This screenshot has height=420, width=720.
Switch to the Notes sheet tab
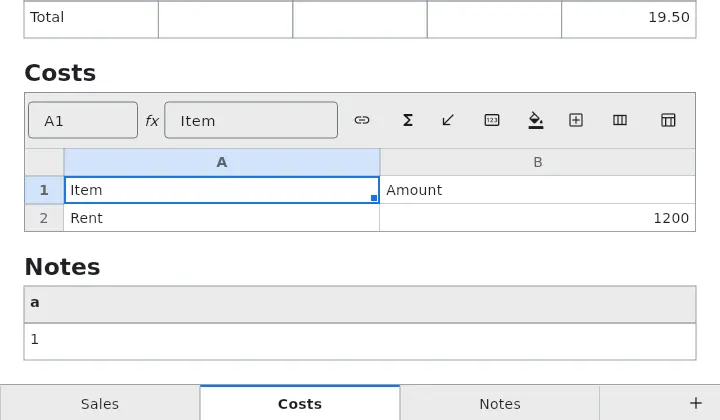tap(500, 403)
